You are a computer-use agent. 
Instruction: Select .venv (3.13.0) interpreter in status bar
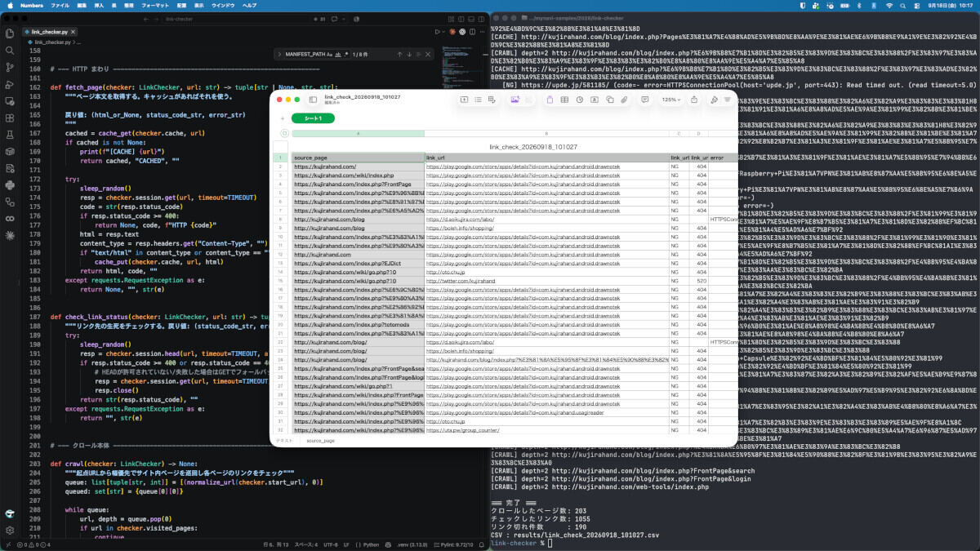[411, 544]
